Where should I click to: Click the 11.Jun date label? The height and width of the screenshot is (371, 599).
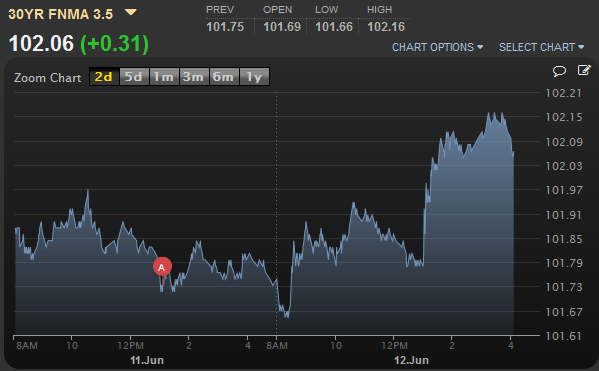point(147,360)
